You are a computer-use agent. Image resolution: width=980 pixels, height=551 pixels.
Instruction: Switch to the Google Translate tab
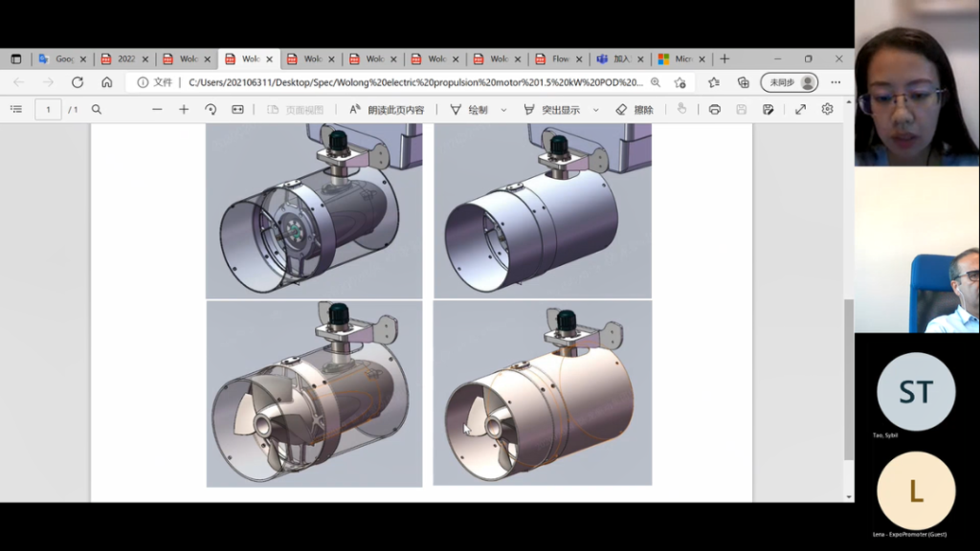pos(56,58)
